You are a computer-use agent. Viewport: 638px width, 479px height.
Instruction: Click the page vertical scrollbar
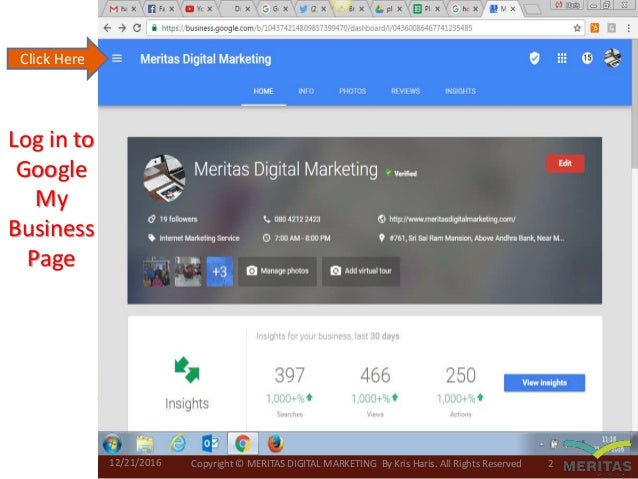[x=635, y=104]
